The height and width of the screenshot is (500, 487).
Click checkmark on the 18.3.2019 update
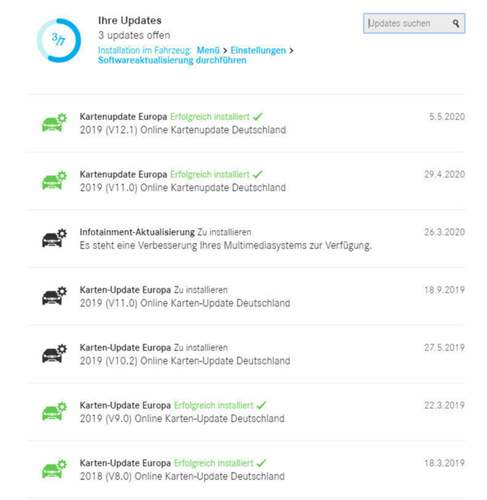coord(262,463)
